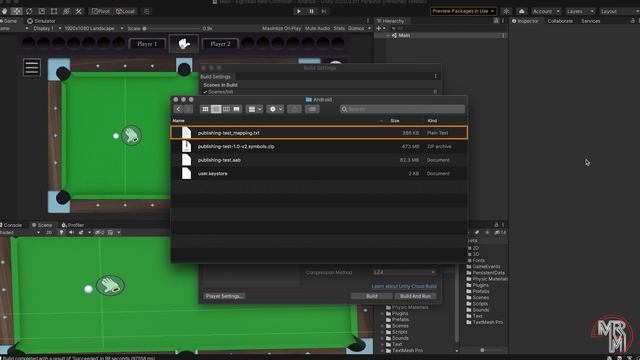Switch to the Collaborate tab
640x360 pixels.
pyautogui.click(x=560, y=21)
